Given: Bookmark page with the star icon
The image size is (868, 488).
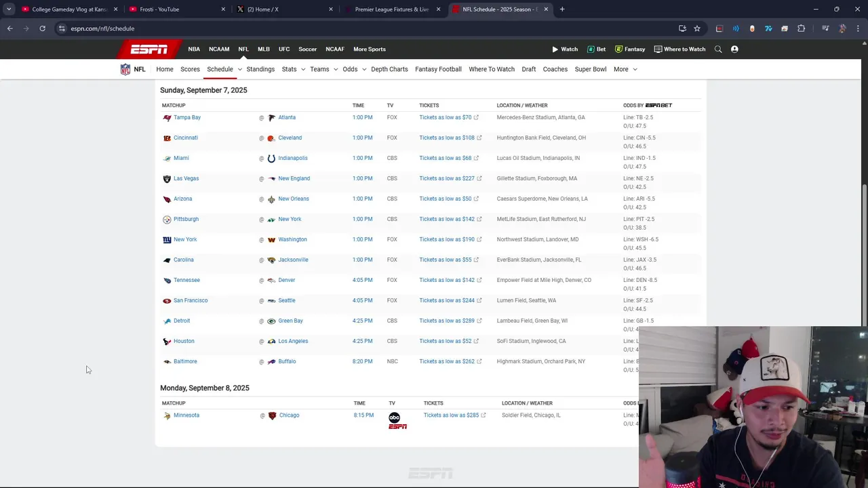Looking at the screenshot, I should (x=696, y=28).
